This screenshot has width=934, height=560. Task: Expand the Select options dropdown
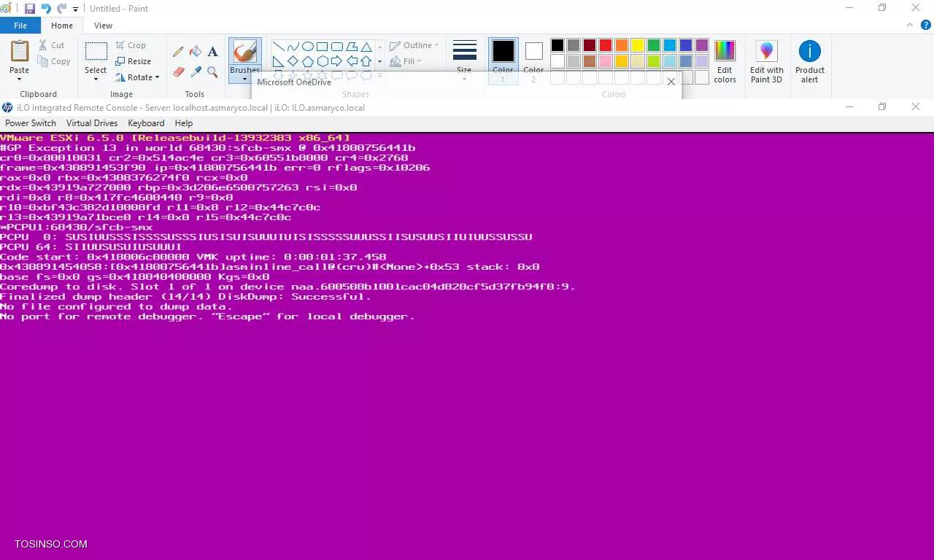[96, 79]
